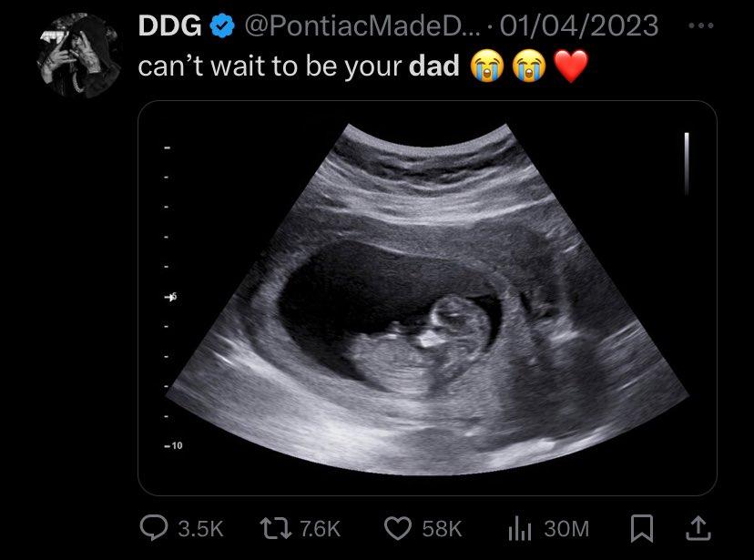Click the share upload icon
This screenshot has height=560, width=754.
[698, 528]
